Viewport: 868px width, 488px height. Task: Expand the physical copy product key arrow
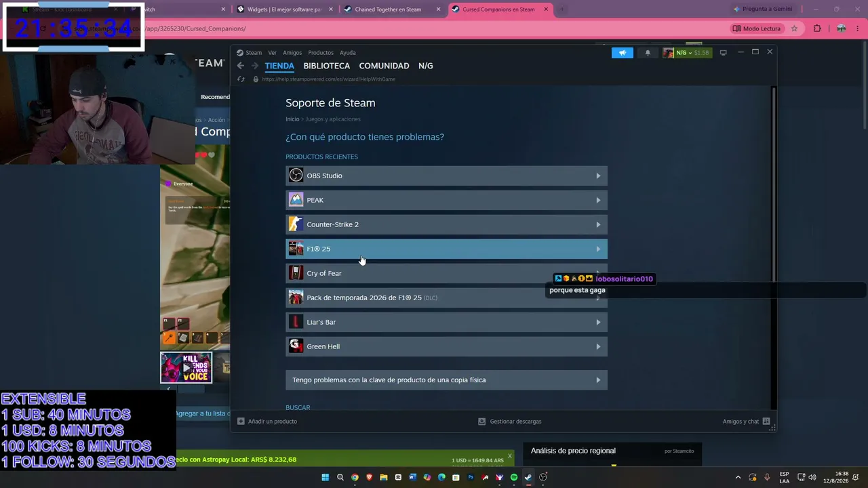[x=598, y=380]
